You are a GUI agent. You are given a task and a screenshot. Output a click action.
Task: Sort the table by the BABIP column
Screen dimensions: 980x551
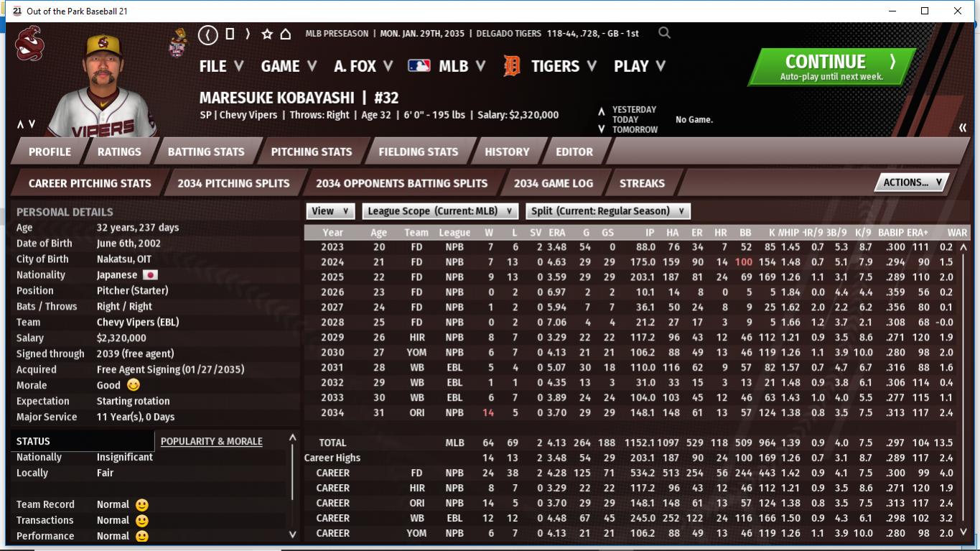tap(890, 232)
